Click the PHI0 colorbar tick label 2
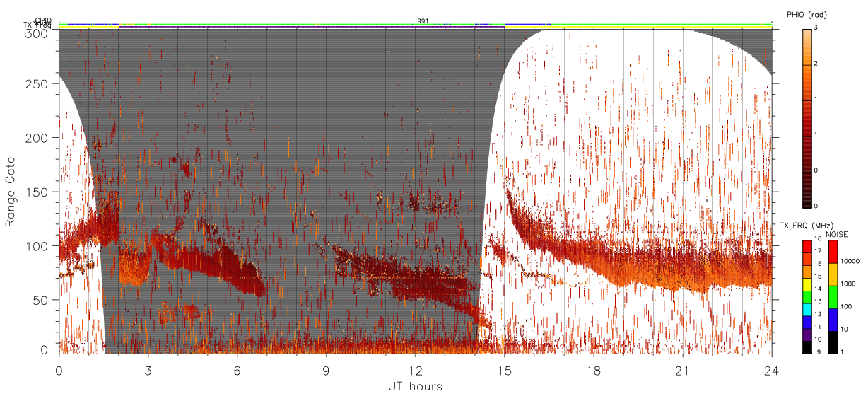The height and width of the screenshot is (401, 868). pos(816,64)
